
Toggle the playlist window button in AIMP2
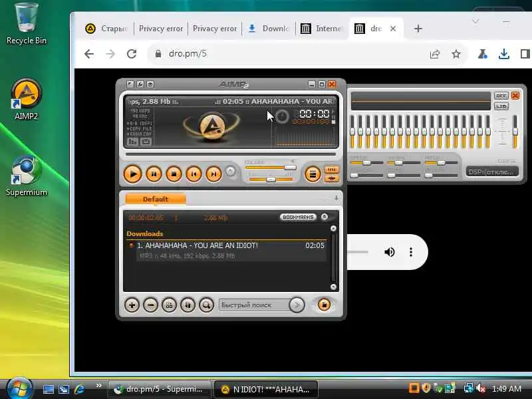click(313, 174)
